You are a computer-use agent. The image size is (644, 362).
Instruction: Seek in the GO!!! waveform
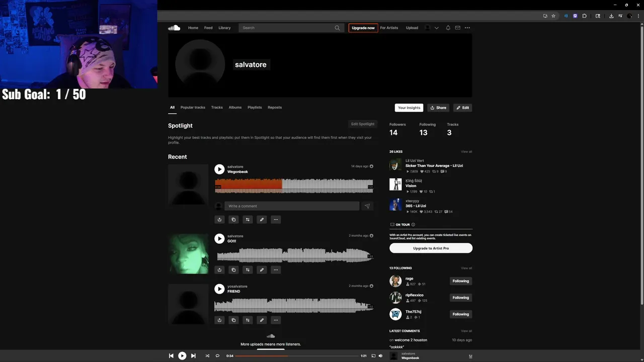(295, 255)
